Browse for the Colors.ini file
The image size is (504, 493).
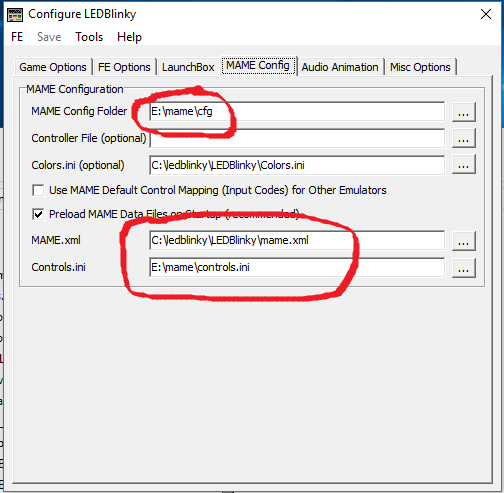coord(463,164)
